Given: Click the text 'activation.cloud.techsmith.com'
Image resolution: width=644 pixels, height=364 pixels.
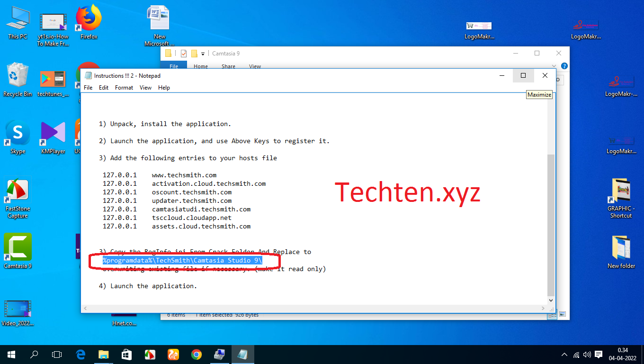Looking at the screenshot, I should [x=209, y=183].
